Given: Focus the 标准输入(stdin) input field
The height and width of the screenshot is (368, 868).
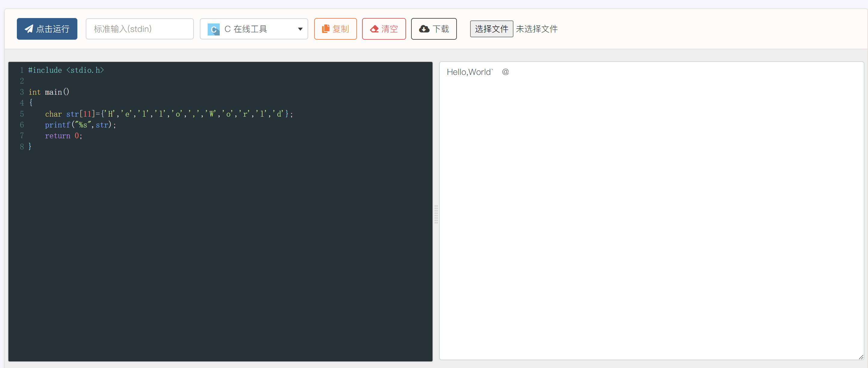Looking at the screenshot, I should 140,29.
